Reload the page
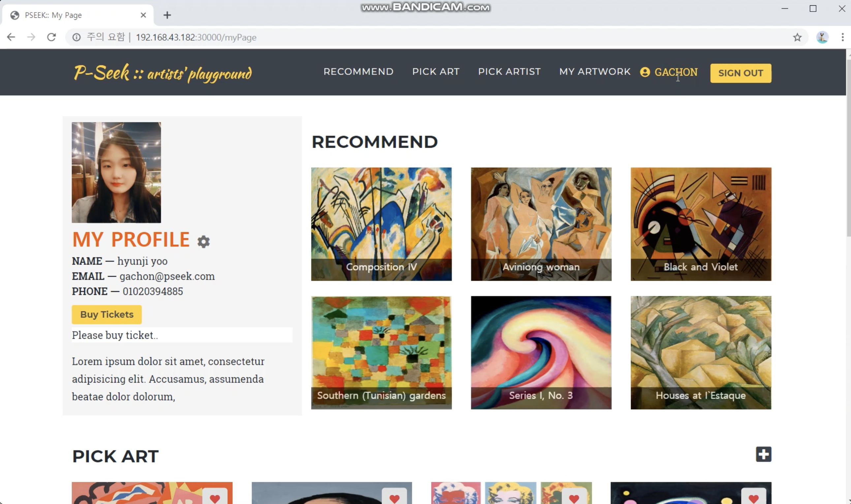This screenshot has width=851, height=504. pyautogui.click(x=51, y=37)
